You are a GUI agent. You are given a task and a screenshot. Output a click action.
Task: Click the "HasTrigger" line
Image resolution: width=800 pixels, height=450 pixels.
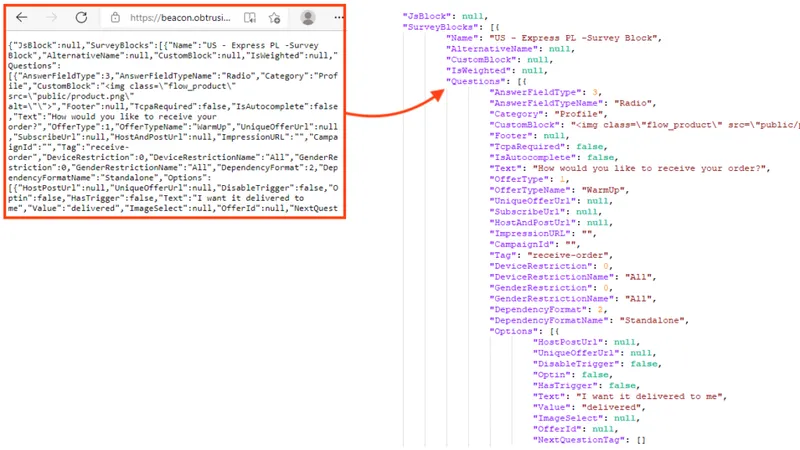coord(587,386)
